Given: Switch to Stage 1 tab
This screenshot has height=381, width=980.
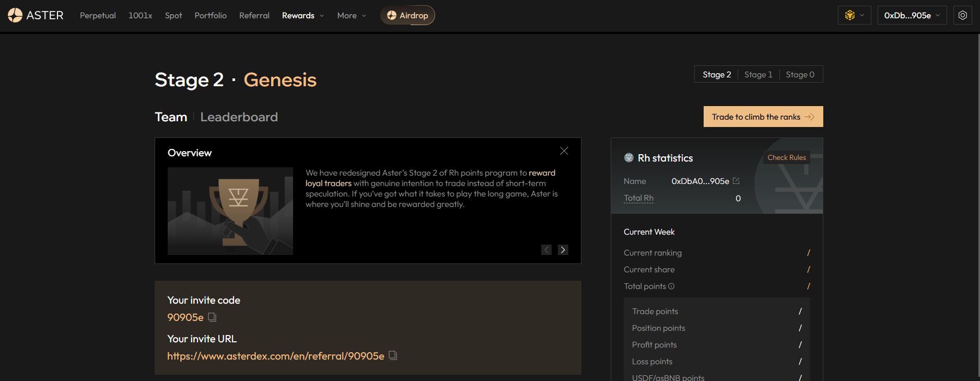Looking at the screenshot, I should click(x=758, y=74).
